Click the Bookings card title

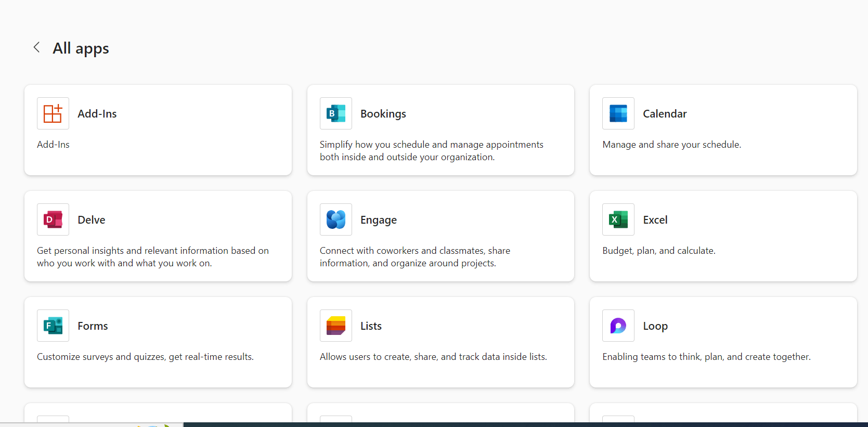click(383, 114)
